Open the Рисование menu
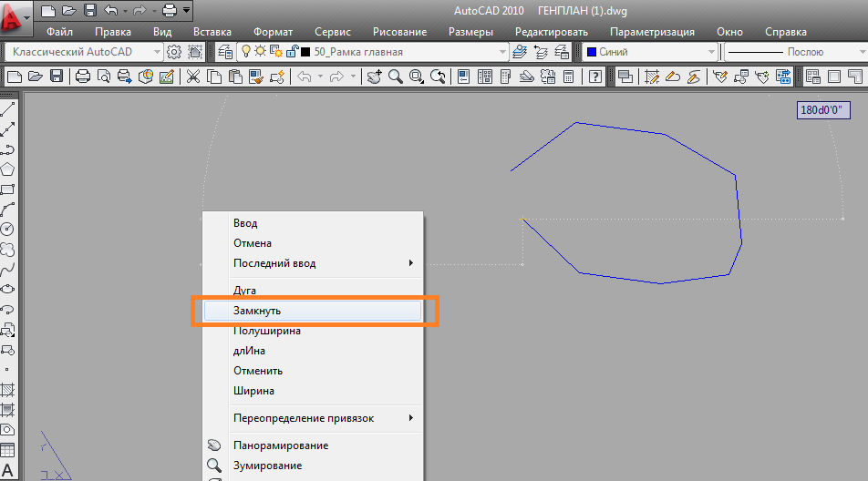The width and height of the screenshot is (868, 481). tap(399, 32)
